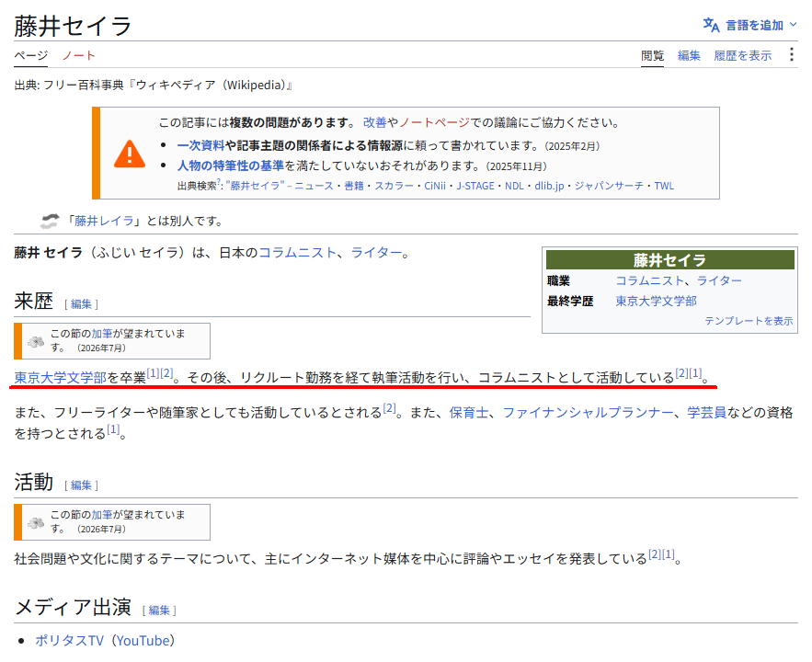812x662 pixels.
Task: Click the メディア出演 heading text
Action: click(73, 607)
